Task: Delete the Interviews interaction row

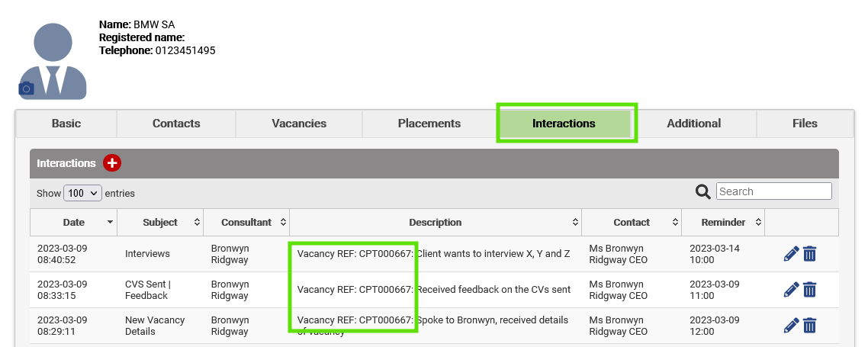Action: [x=809, y=253]
